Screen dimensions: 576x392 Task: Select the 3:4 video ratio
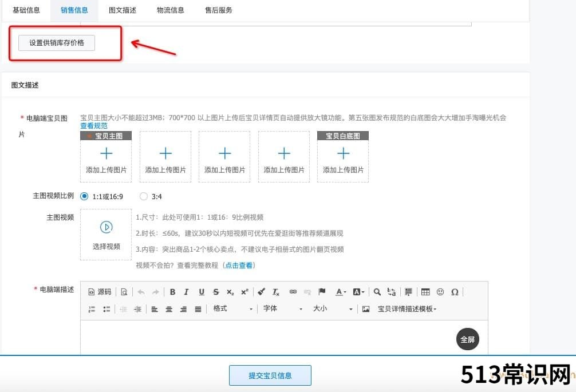144,196
